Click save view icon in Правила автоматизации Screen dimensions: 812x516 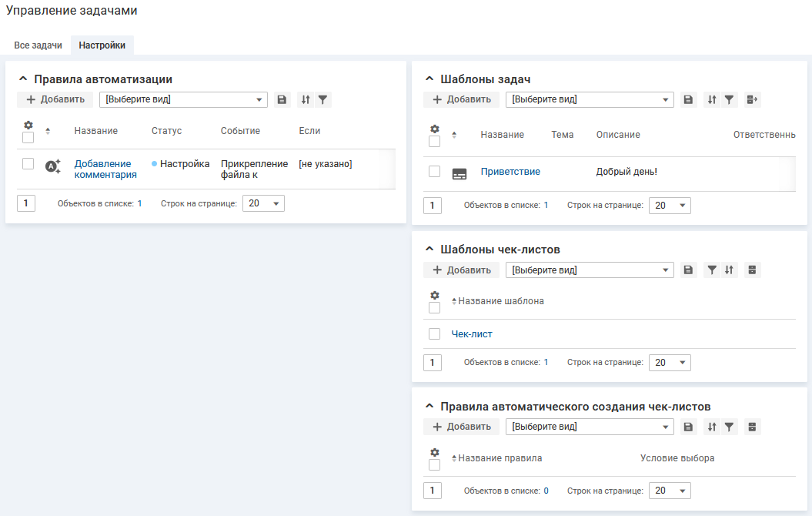(282, 99)
